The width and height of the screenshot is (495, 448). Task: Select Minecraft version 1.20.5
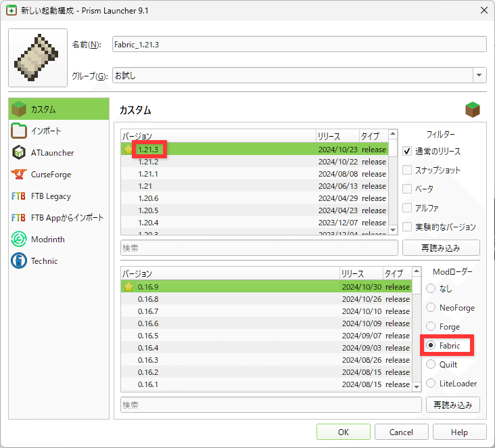click(x=255, y=210)
